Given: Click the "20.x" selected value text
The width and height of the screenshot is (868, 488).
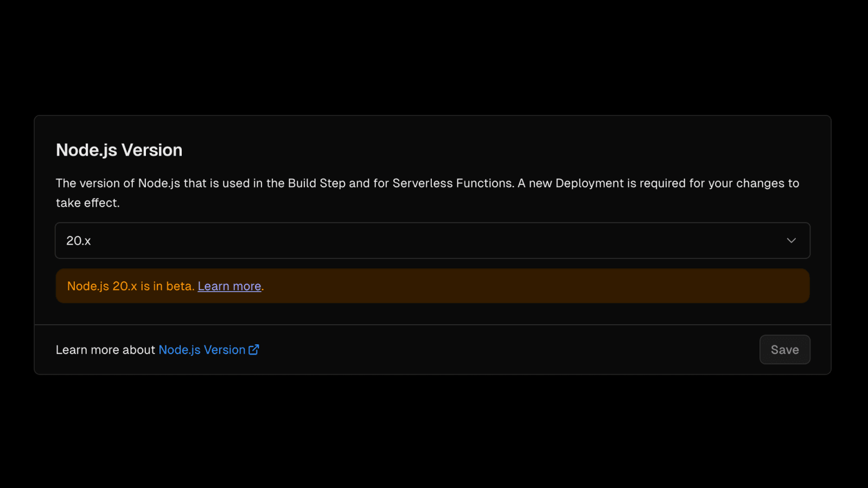Looking at the screenshot, I should 79,241.
